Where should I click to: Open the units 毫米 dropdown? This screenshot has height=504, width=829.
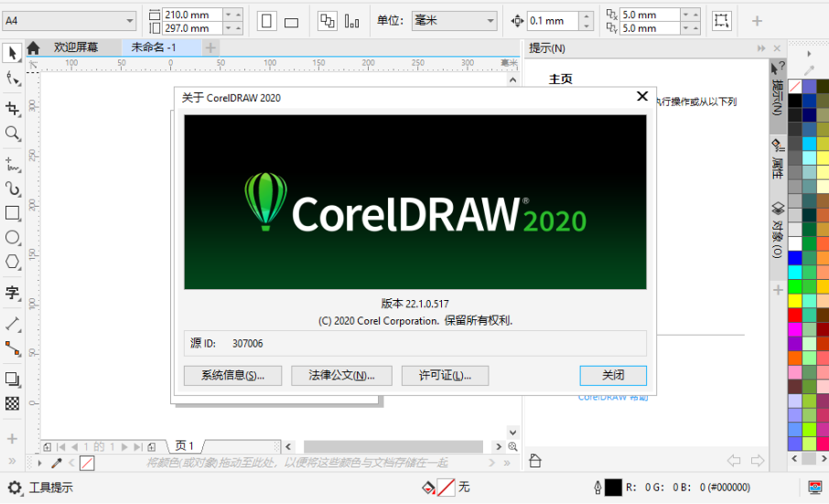tap(490, 21)
